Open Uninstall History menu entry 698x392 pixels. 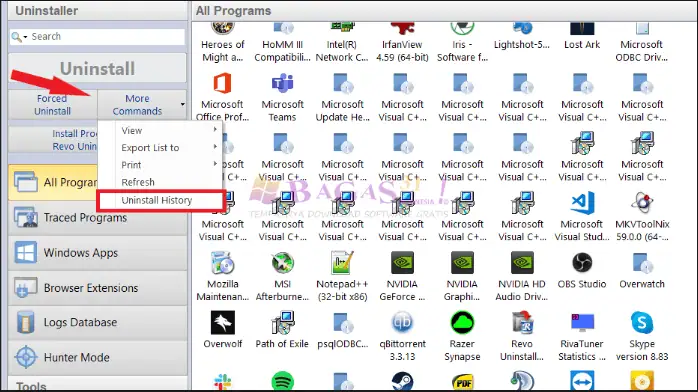click(160, 201)
